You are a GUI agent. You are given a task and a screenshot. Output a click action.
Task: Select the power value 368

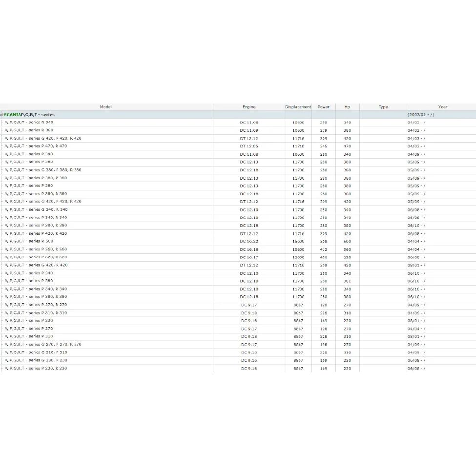click(x=324, y=241)
